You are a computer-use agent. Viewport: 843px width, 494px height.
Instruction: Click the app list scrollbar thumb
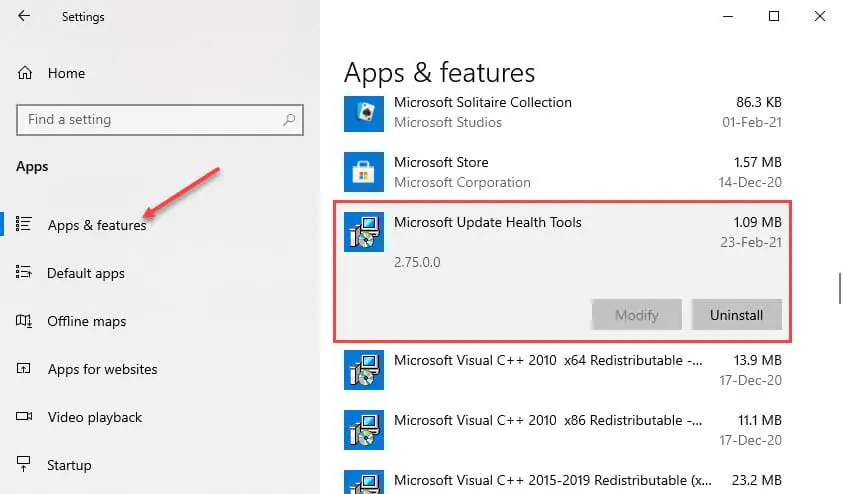tap(839, 289)
